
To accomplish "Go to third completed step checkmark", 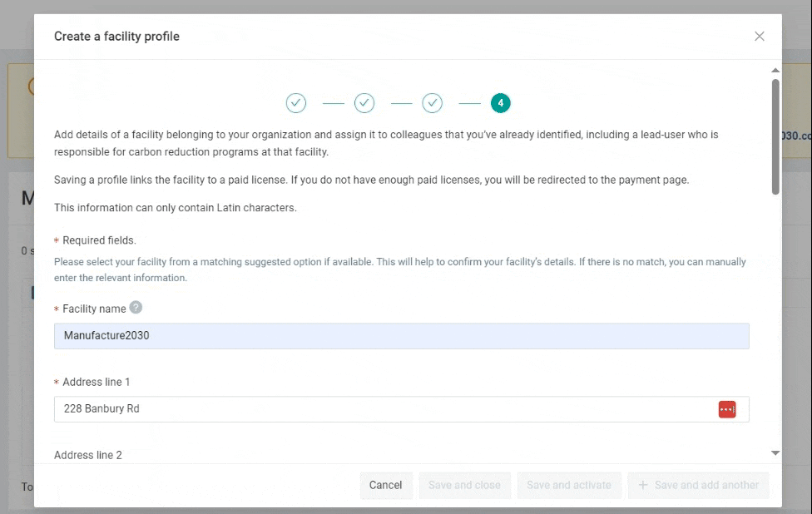I will pos(432,103).
